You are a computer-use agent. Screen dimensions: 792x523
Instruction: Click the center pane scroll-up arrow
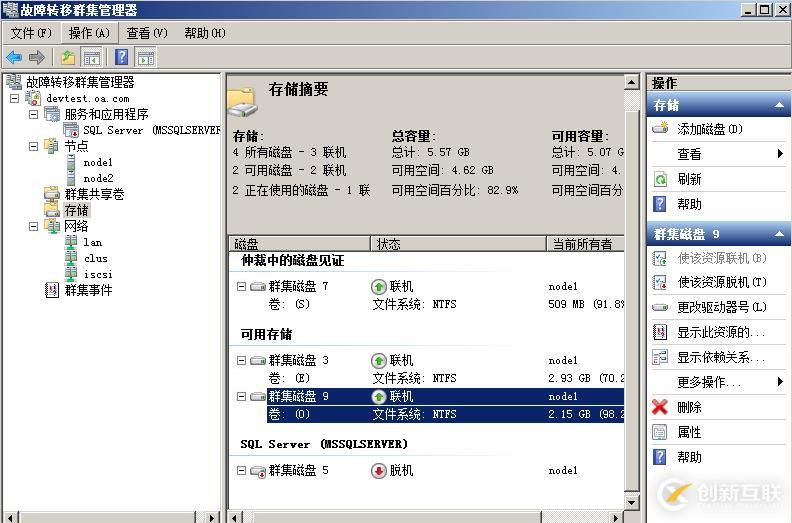pyautogui.click(x=632, y=82)
